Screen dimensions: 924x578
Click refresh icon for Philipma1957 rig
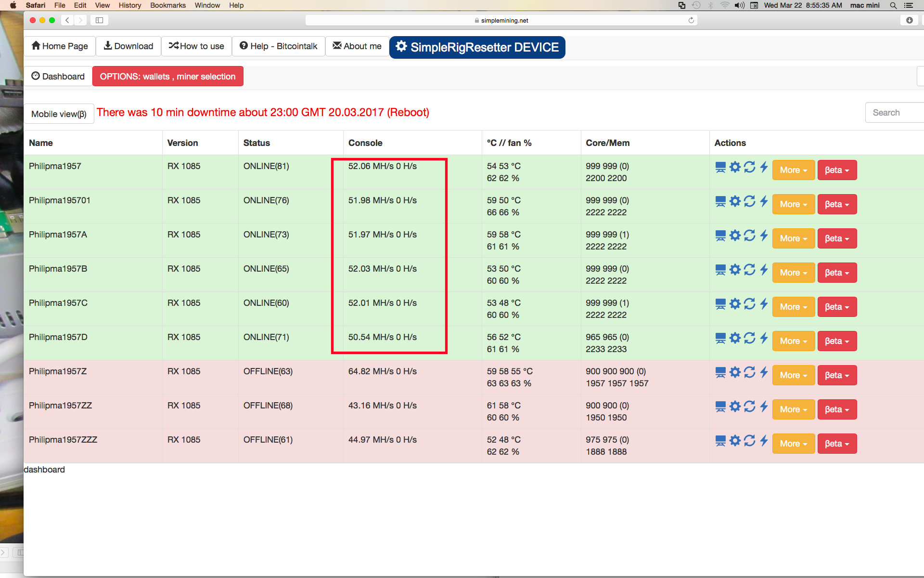pos(749,167)
